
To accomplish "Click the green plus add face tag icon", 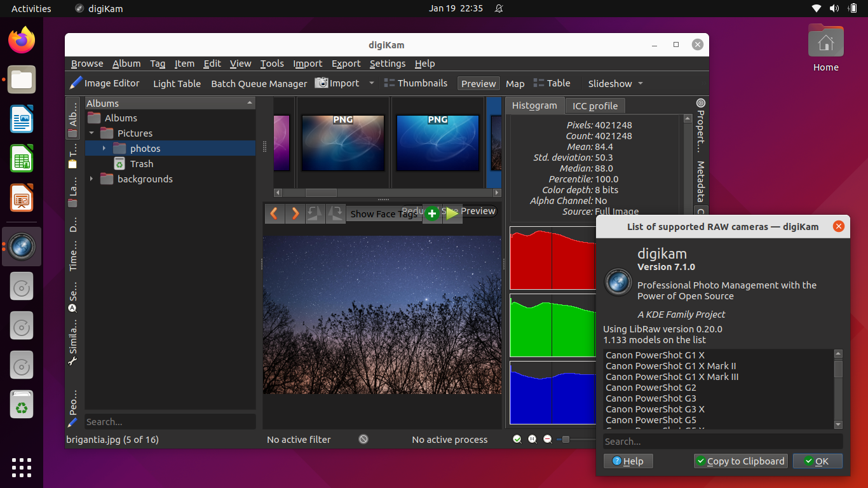I will (432, 213).
